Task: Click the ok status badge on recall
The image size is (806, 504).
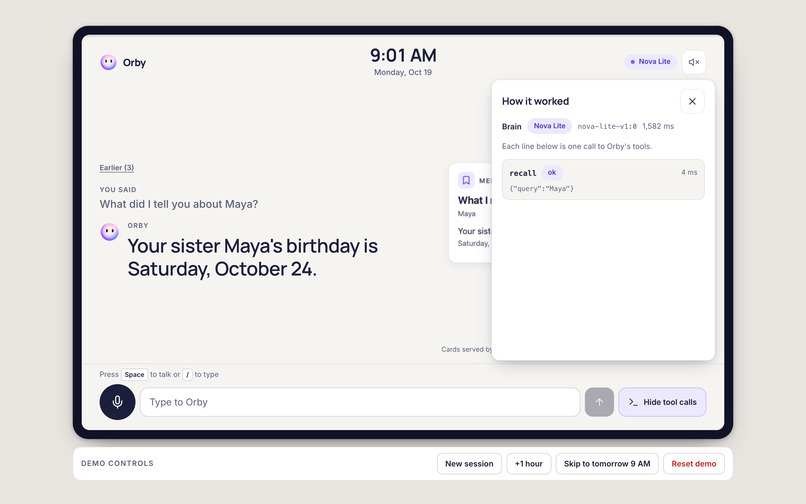Action: pos(552,173)
